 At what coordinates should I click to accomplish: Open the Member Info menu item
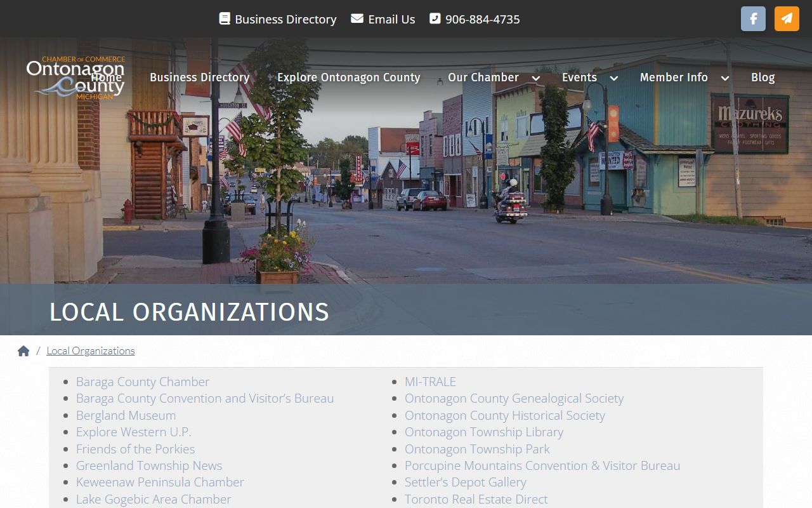click(674, 77)
